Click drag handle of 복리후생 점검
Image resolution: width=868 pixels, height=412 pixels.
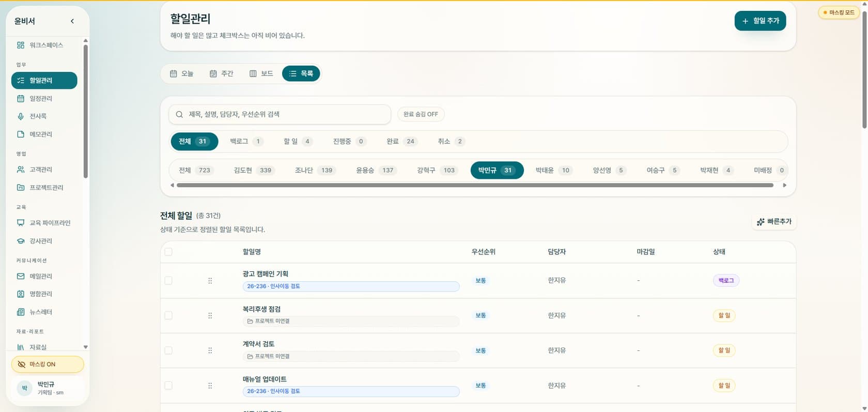point(210,316)
